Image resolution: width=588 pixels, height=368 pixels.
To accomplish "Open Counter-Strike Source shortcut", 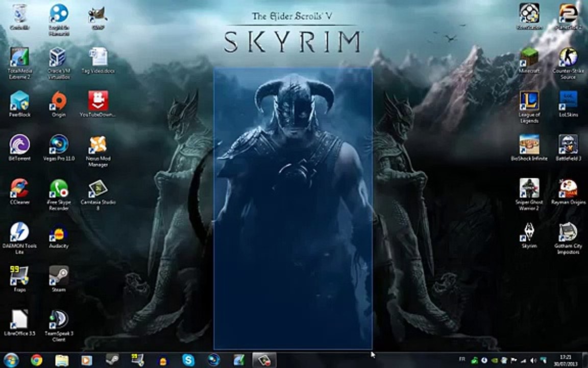I will [x=569, y=63].
